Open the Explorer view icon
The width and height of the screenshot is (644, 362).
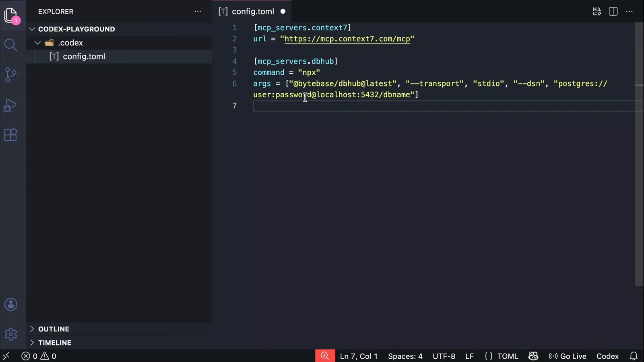click(x=11, y=15)
